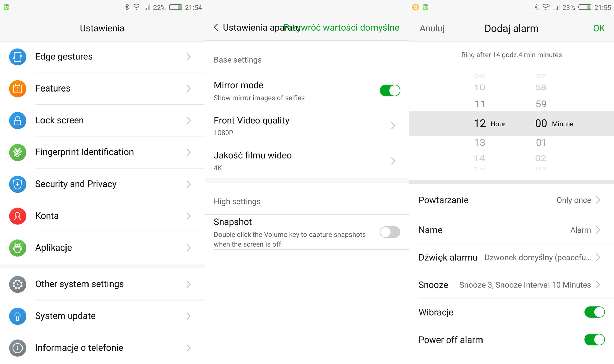Turn off the Wibracje switch

594,312
